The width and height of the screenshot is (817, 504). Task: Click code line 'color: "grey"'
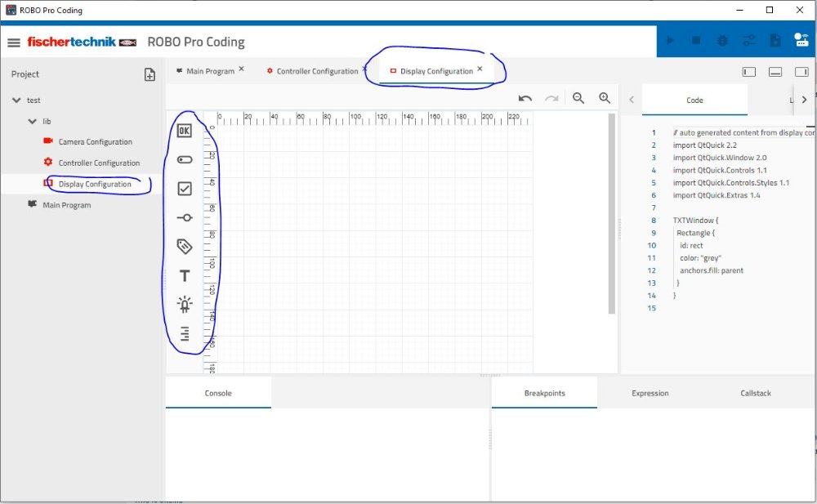coord(701,258)
